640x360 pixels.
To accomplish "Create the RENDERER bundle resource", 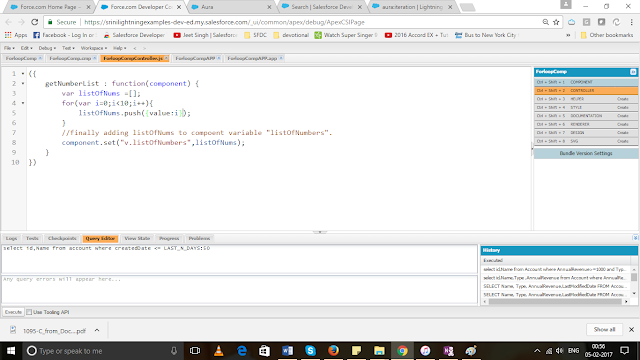I will [x=622, y=124].
